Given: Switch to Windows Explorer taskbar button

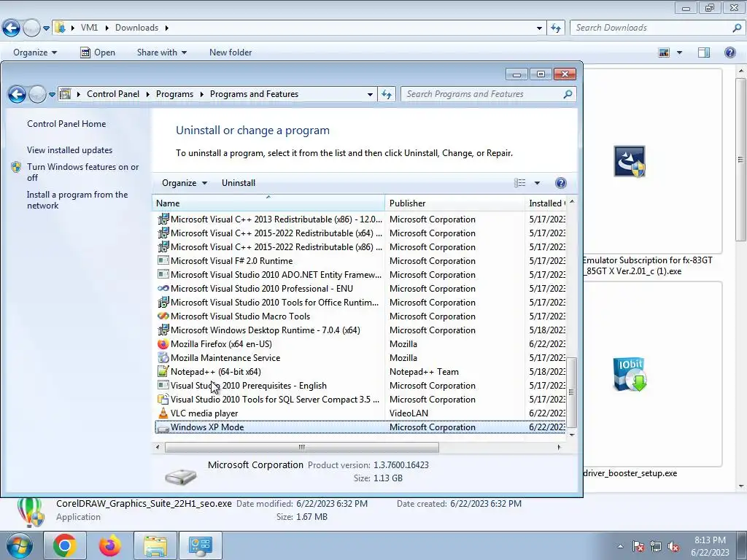Looking at the screenshot, I should tap(155, 545).
